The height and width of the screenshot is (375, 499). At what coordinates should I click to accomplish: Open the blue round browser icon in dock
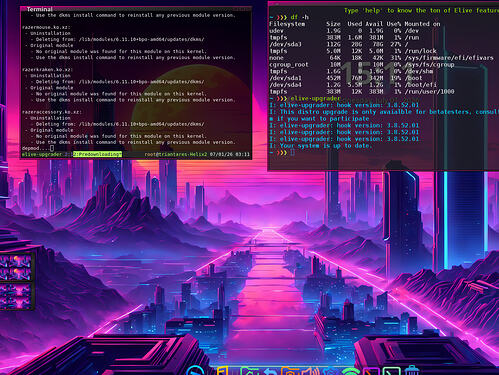195,371
